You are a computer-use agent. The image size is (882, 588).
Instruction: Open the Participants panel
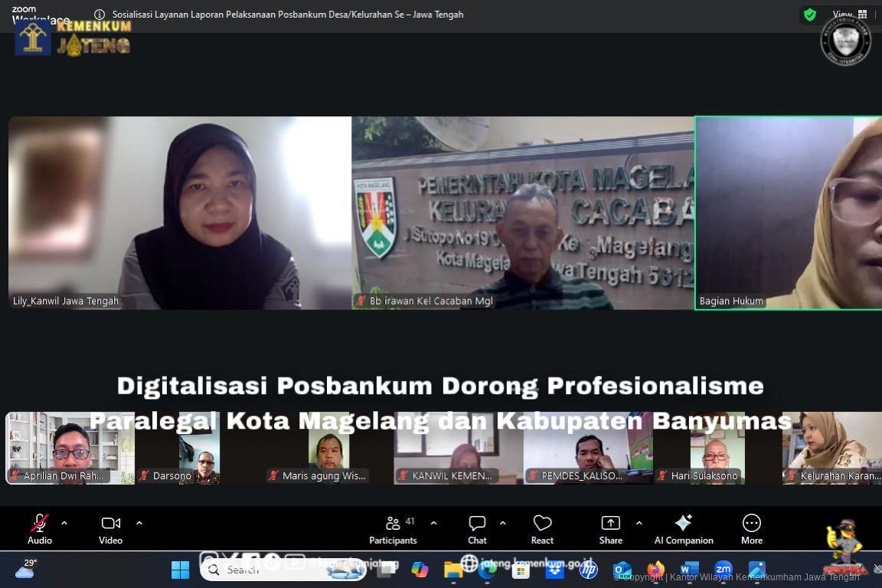(393, 528)
